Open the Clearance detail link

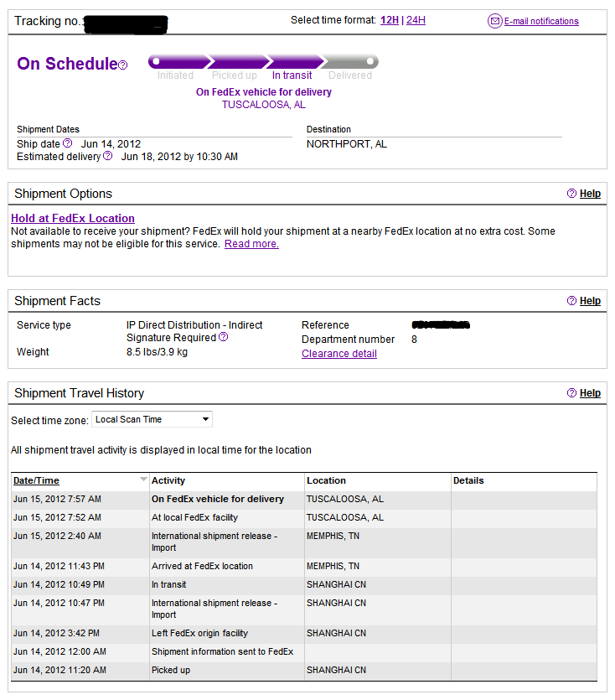point(339,354)
